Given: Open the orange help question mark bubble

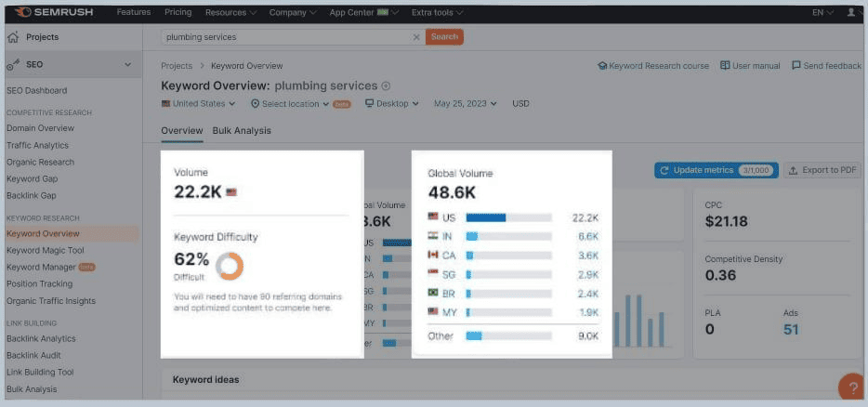Looking at the screenshot, I should (850, 387).
